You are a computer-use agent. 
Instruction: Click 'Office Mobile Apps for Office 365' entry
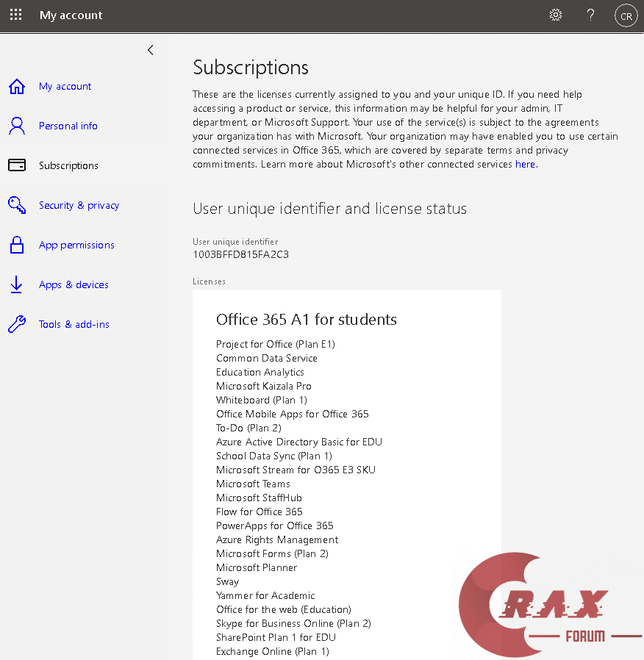pos(293,414)
